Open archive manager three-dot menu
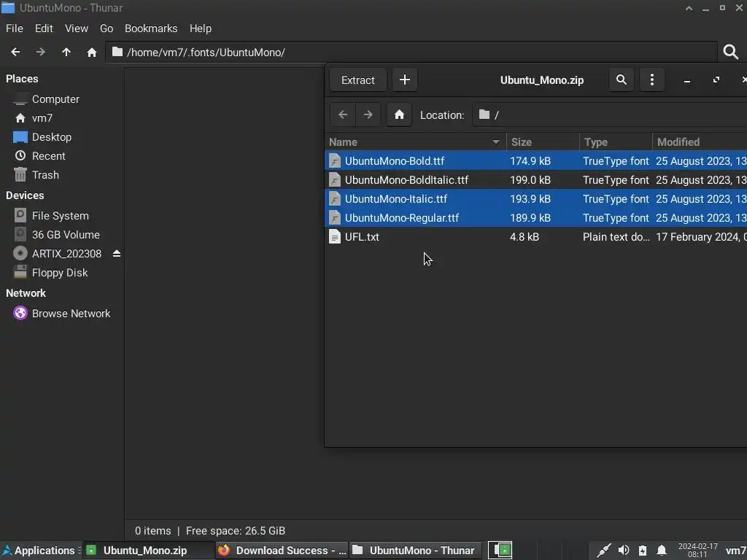The height and width of the screenshot is (560, 747). (651, 79)
